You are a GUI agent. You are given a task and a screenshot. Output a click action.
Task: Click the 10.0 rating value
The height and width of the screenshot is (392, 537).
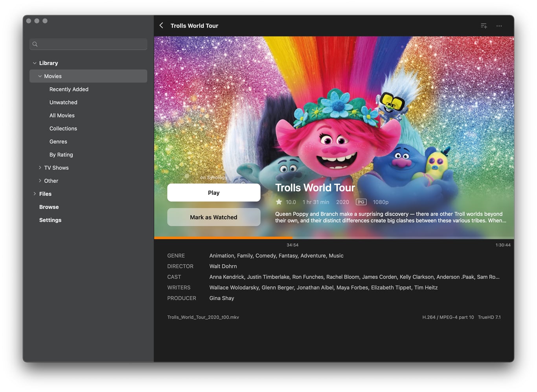click(x=291, y=202)
